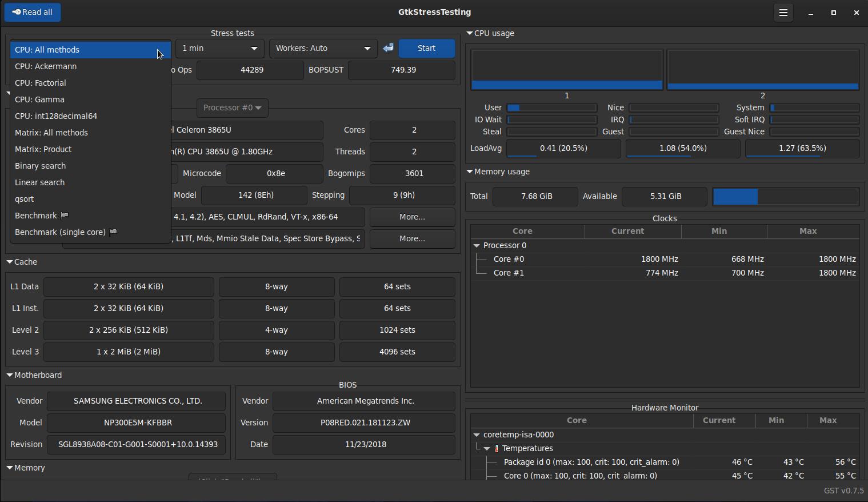Image resolution: width=868 pixels, height=502 pixels.
Task: Open the Workers: Auto dropdown
Action: point(323,48)
